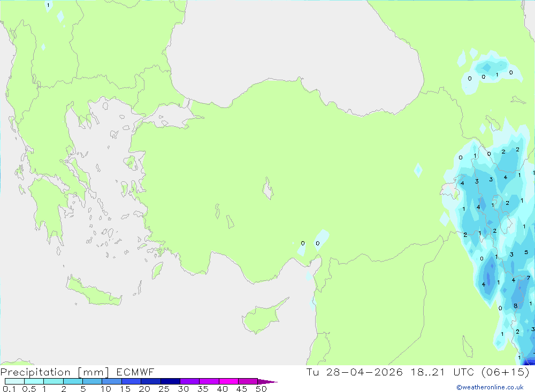Click the legend label 50
The image size is (535, 392).
click(x=261, y=389)
